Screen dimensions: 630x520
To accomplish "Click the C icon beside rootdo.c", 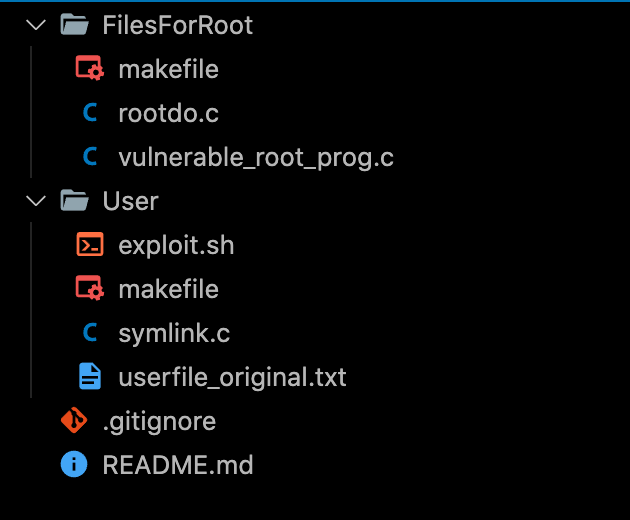I will point(90,113).
